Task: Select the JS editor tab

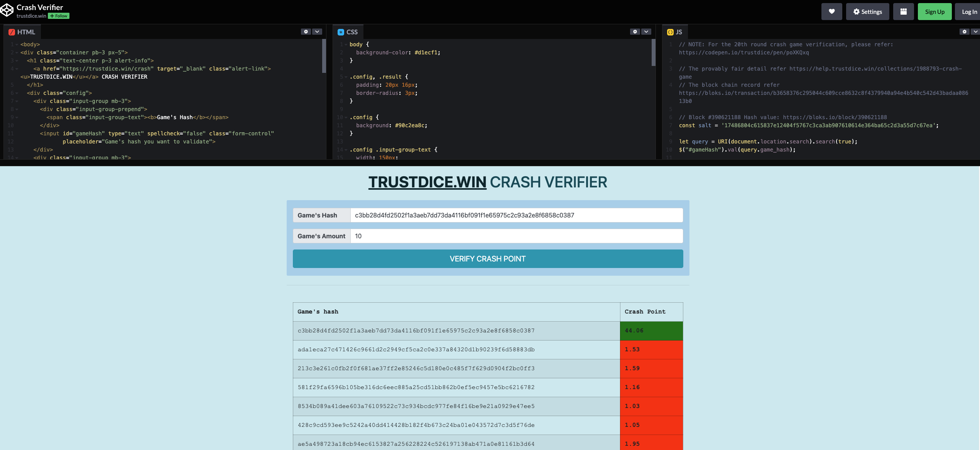Action: point(675,32)
